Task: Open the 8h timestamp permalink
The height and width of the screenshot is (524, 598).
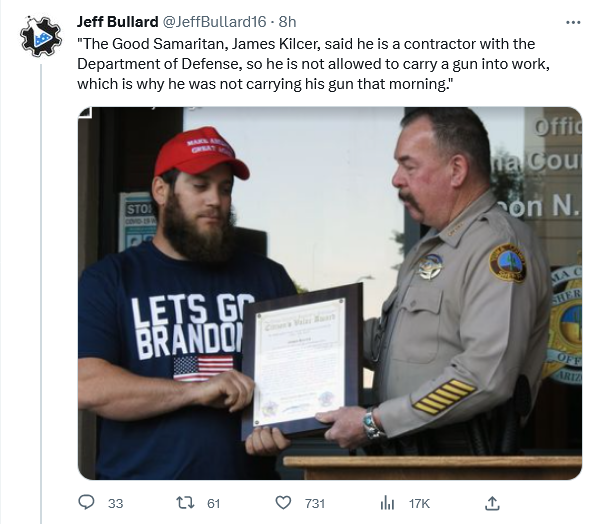Action: 287,22
